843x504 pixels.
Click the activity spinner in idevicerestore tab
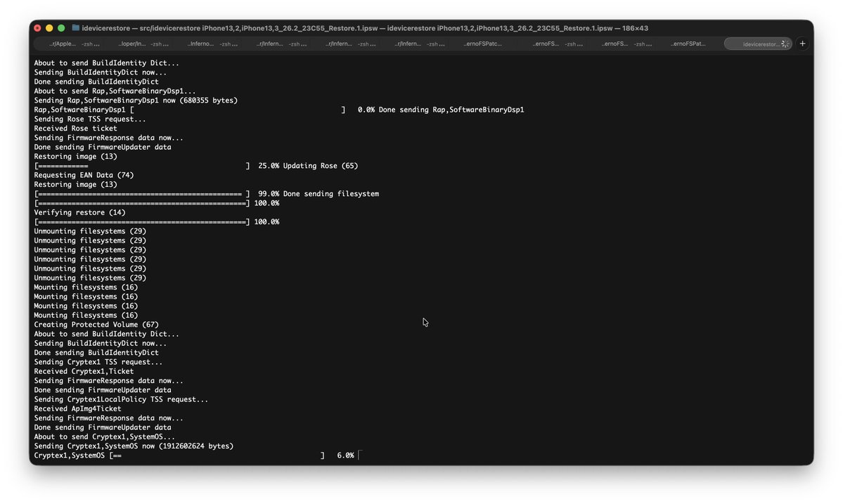click(785, 44)
